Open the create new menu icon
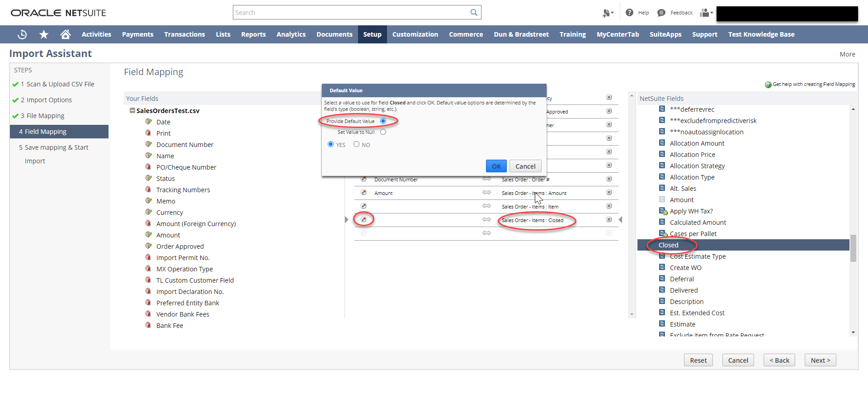Image resolution: width=868 pixels, height=398 pixels. [x=607, y=13]
